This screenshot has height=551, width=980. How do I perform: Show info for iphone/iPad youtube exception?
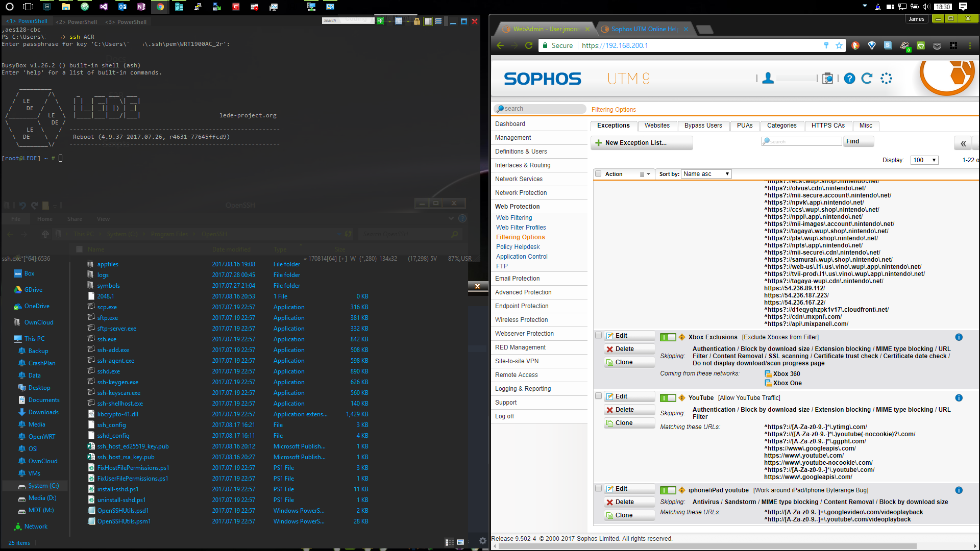(x=959, y=490)
